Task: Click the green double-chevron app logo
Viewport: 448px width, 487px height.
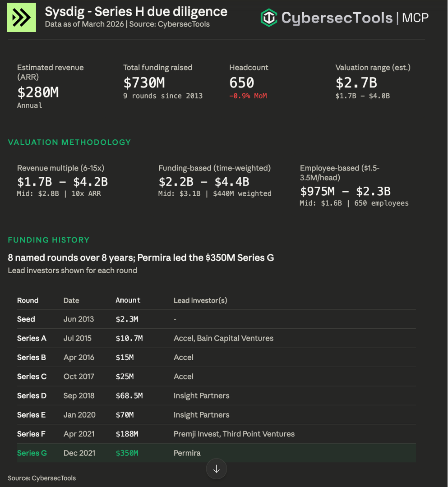Action: [x=22, y=18]
